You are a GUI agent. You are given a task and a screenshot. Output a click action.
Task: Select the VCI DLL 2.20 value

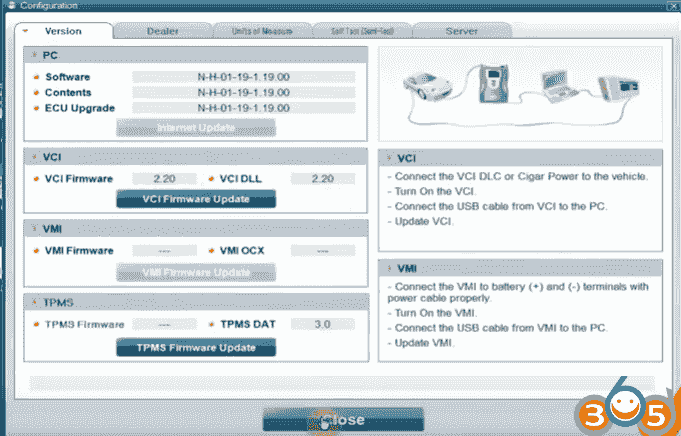point(323,178)
